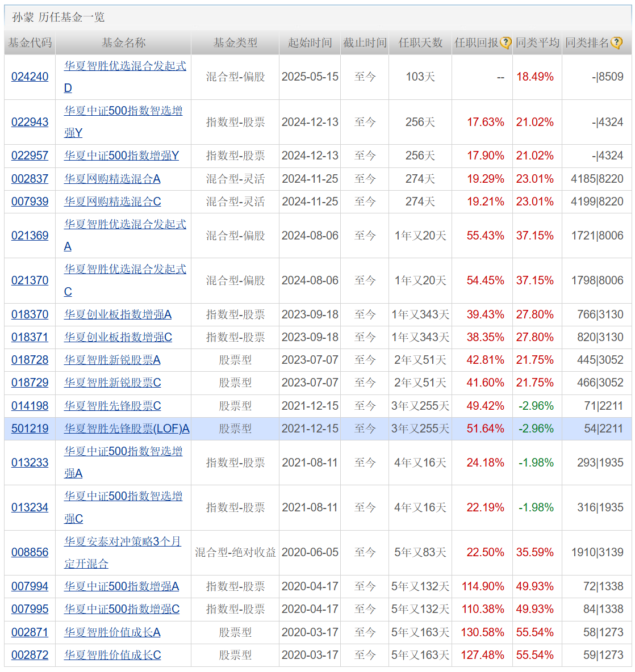The height and width of the screenshot is (672, 635).
Task: Open fund code 002871 link
Action: click(30, 633)
